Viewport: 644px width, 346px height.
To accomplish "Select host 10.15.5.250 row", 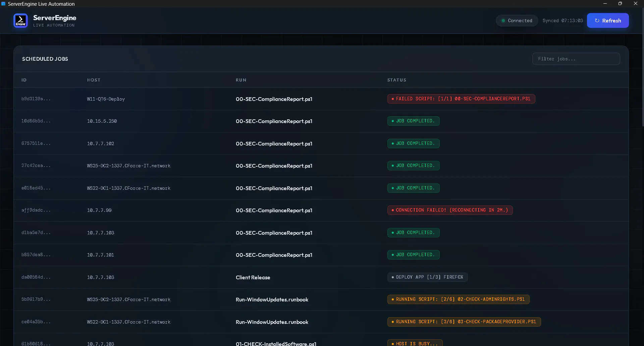I will point(102,121).
